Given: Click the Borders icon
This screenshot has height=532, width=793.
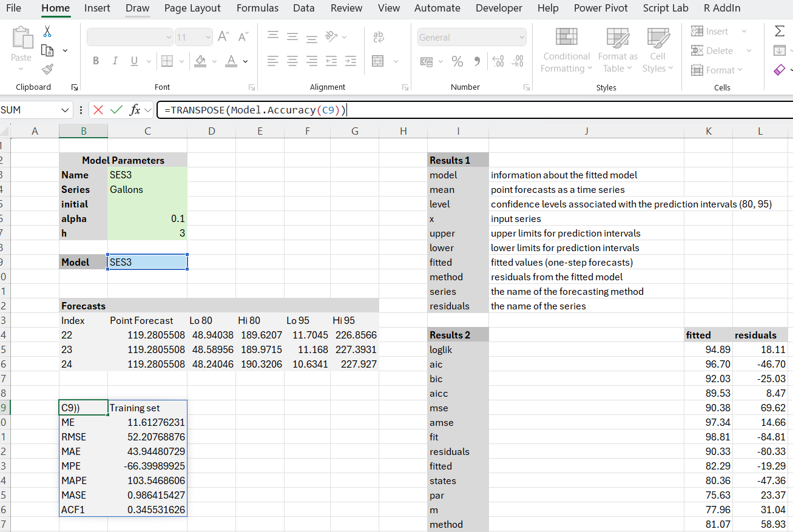Looking at the screenshot, I should tap(166, 61).
